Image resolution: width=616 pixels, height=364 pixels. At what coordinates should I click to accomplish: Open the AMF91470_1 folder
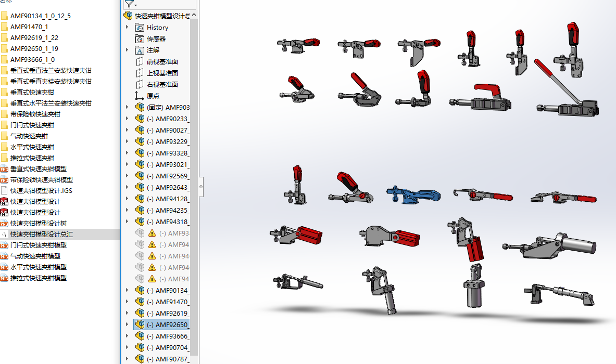tap(29, 27)
